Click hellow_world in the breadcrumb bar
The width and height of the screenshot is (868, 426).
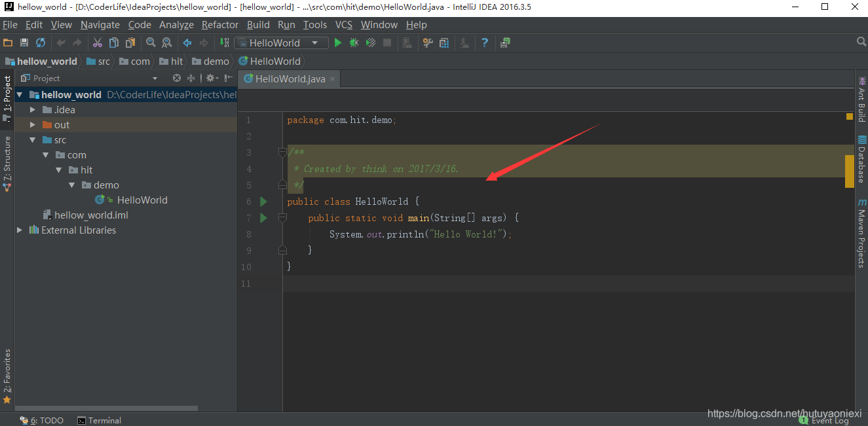pyautogui.click(x=41, y=62)
